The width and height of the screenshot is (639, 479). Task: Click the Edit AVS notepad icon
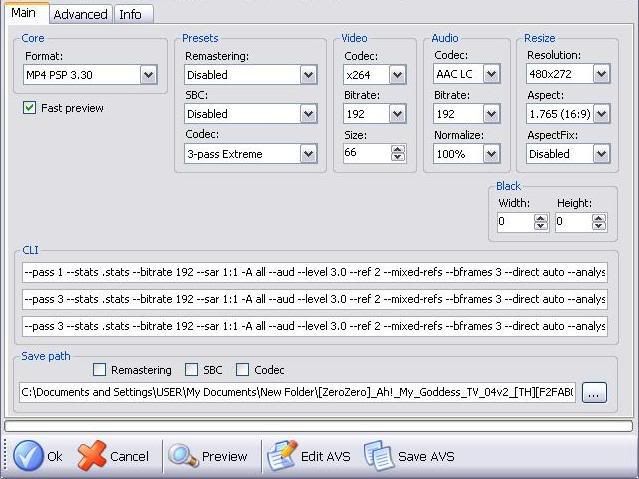[282, 455]
